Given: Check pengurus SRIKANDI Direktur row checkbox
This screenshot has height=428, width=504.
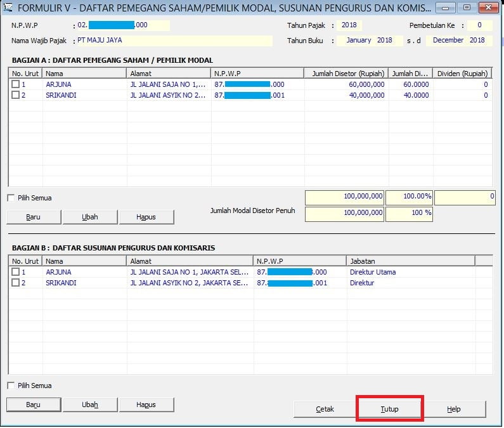Looking at the screenshot, I should (15, 283).
